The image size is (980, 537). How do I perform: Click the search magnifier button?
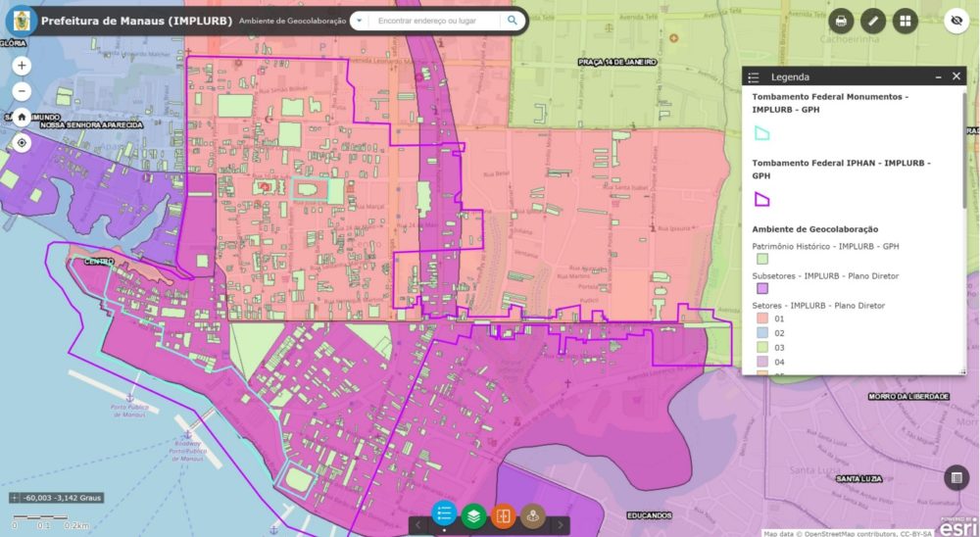[x=513, y=21]
